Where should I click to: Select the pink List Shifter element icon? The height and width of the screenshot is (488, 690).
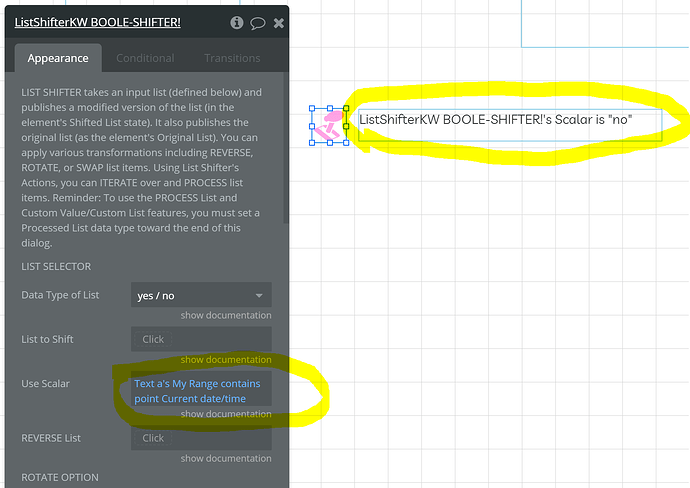329,126
